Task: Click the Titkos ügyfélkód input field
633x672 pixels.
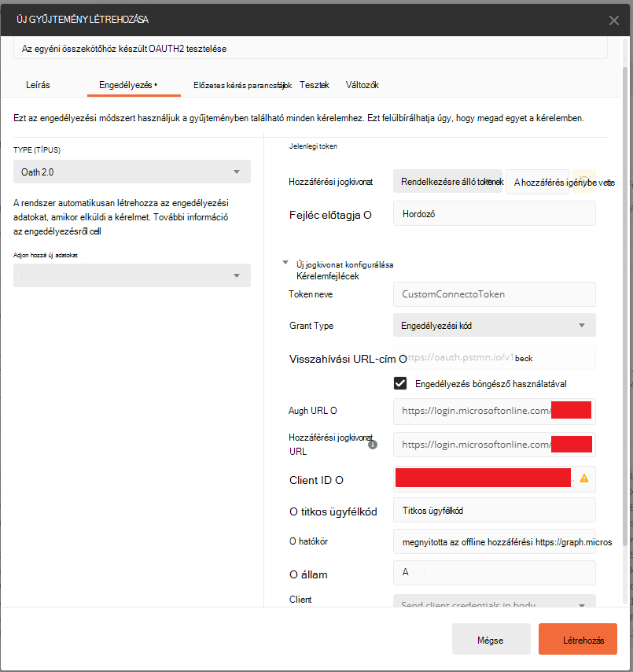Action: (x=495, y=510)
